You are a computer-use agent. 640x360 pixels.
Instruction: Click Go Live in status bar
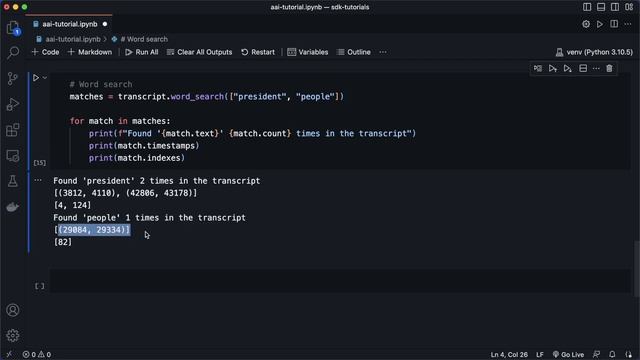click(x=568, y=354)
